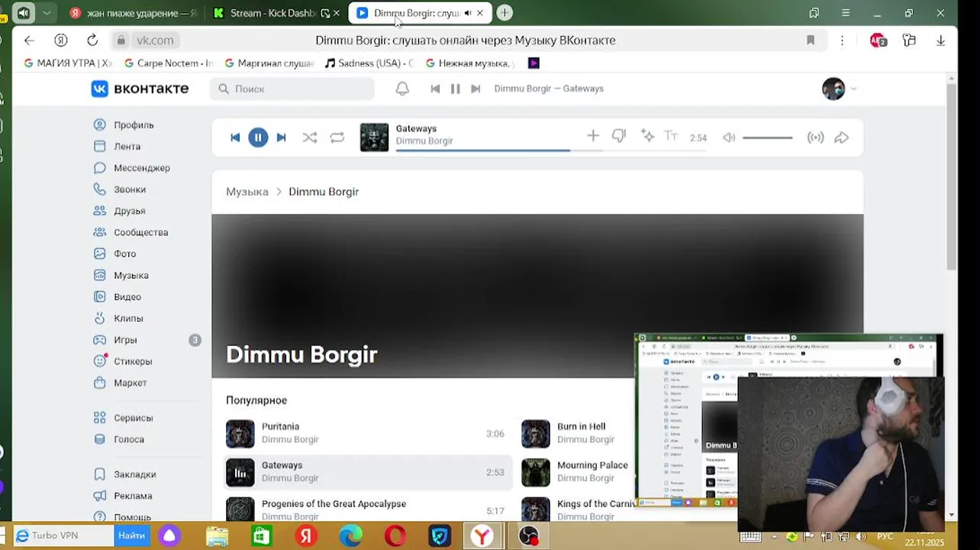Open the browser downloads arrow

[941, 40]
